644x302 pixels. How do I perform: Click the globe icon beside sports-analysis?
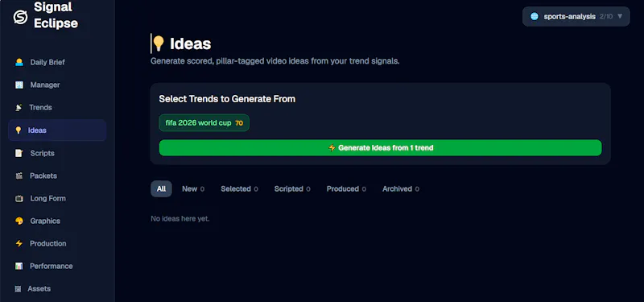(x=535, y=16)
